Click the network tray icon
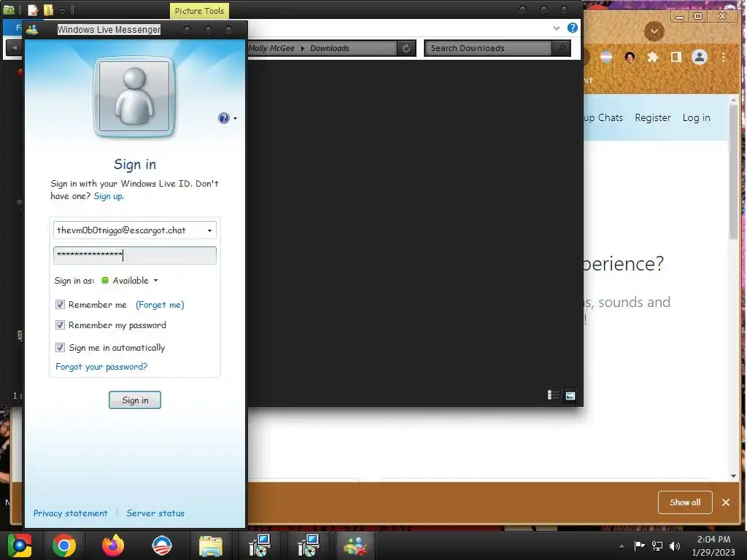747x560 pixels. pos(657,545)
